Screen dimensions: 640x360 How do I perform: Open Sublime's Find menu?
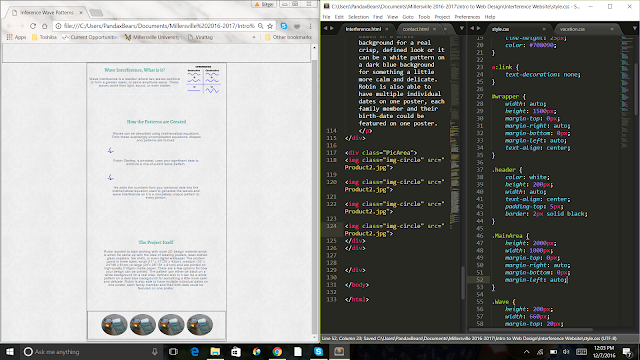click(378, 17)
